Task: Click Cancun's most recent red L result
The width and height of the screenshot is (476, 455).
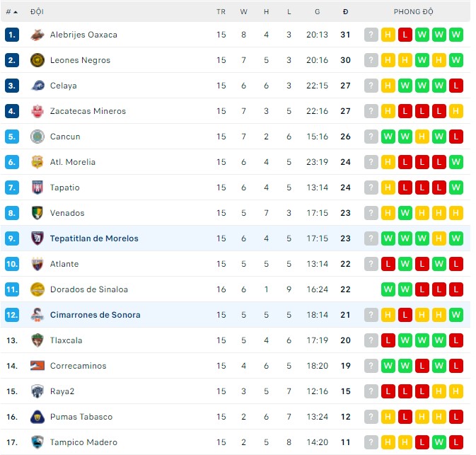Action: point(456,137)
